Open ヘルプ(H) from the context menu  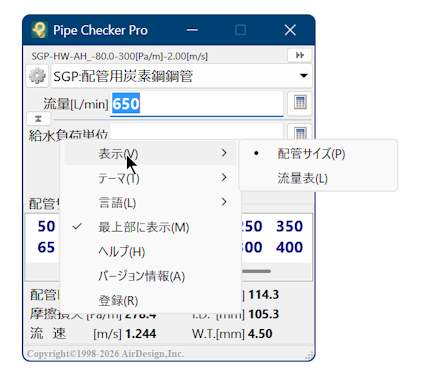click(x=150, y=251)
